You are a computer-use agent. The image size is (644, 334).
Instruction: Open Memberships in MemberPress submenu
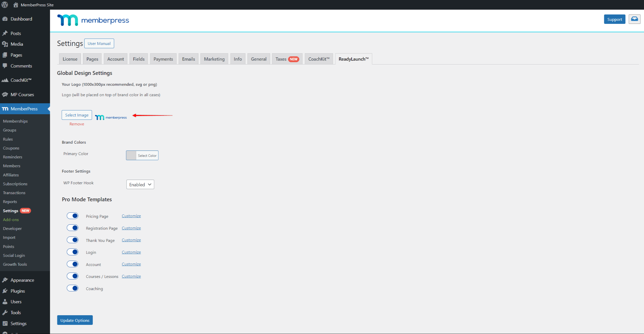(x=15, y=121)
